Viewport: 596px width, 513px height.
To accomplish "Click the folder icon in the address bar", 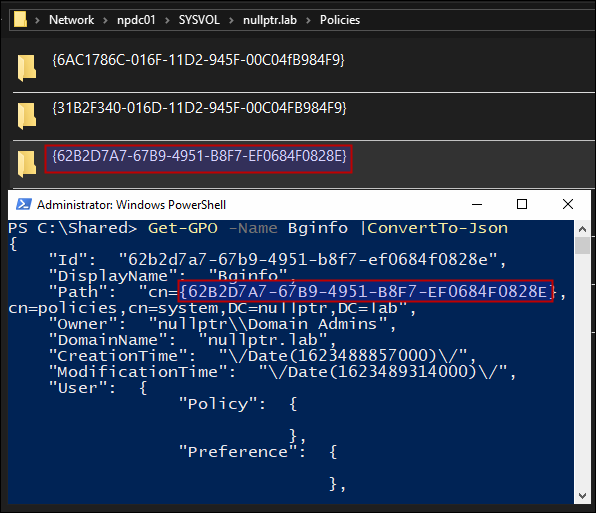I will click(20, 19).
